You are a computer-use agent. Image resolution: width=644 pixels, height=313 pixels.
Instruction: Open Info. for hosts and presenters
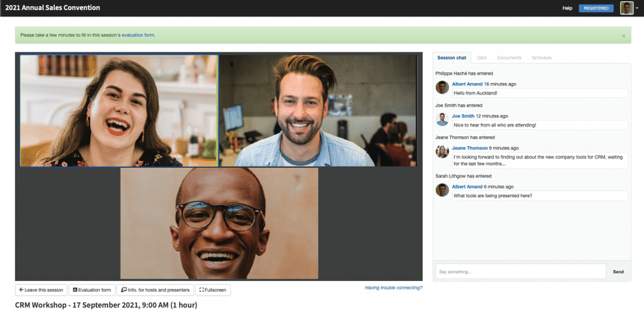pos(155,290)
